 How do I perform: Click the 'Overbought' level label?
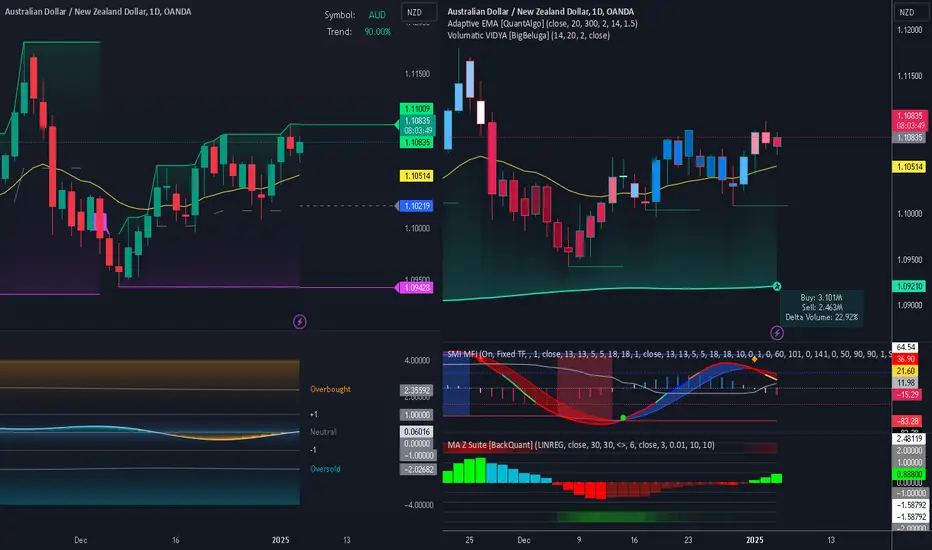pos(330,389)
